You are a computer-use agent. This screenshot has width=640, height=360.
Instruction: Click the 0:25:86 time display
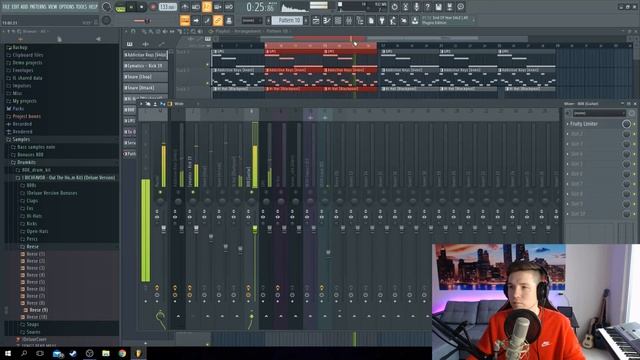click(260, 7)
